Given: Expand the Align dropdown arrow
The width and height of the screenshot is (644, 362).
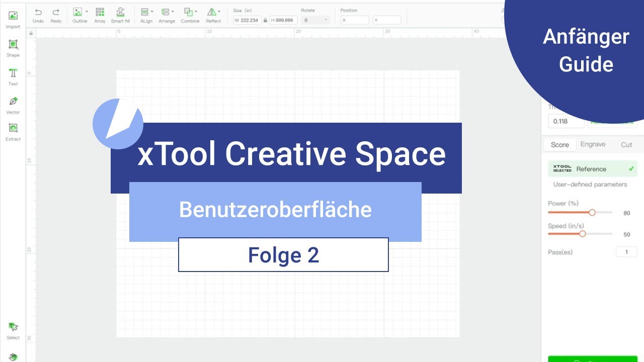Looking at the screenshot, I should click(x=152, y=11).
